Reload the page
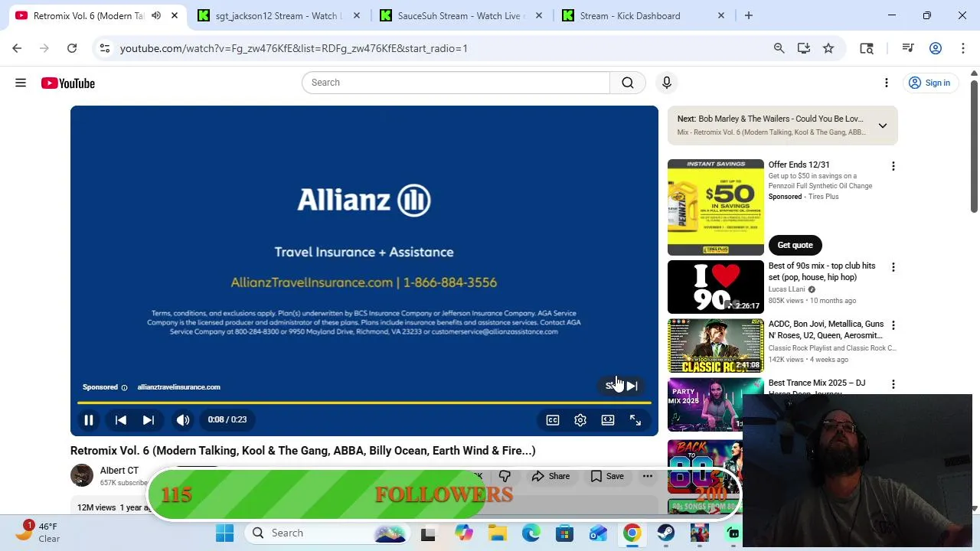 [72, 48]
